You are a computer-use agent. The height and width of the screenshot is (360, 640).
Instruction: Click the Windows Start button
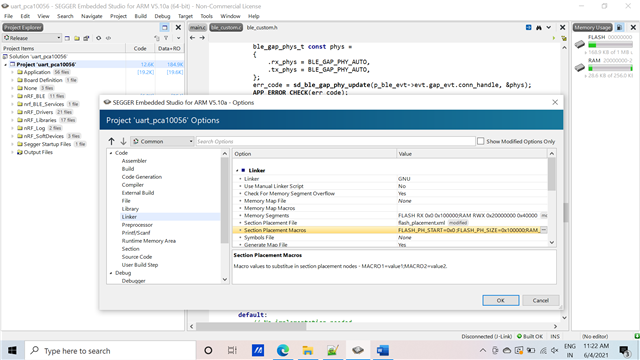click(12, 350)
